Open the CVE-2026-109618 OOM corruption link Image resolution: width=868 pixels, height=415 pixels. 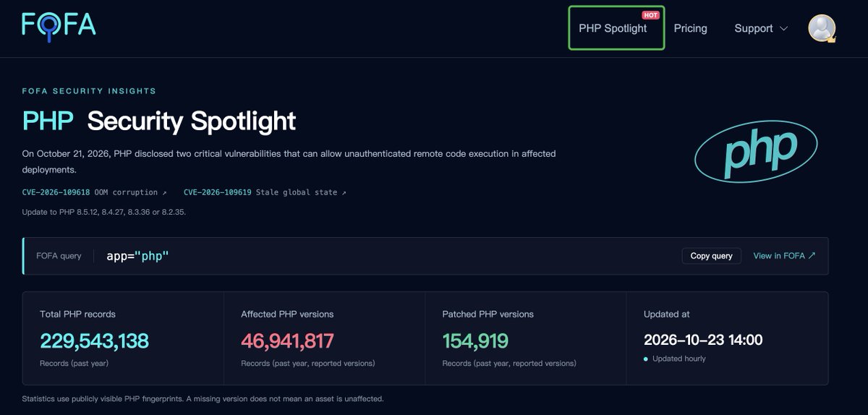tap(95, 192)
